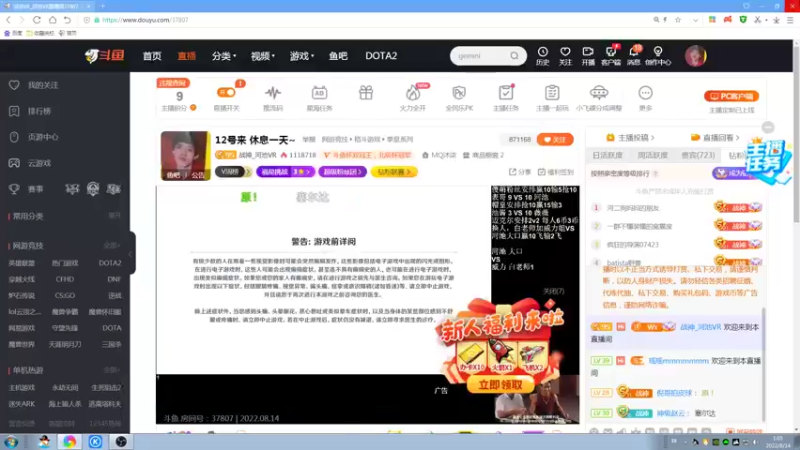Open the 分类 dropdown in navigation
The height and width of the screenshot is (450, 800).
pyautogui.click(x=224, y=56)
